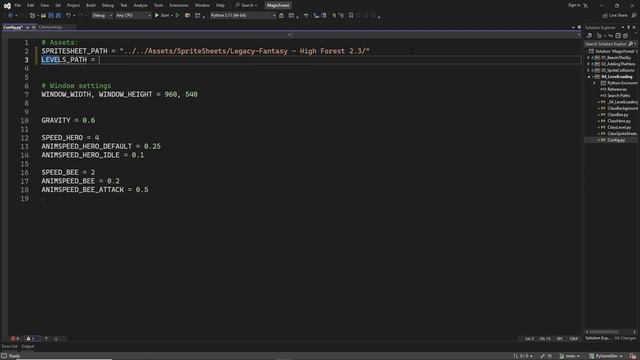Open the Analyze menu
This screenshot has height=360, width=640.
click(140, 5)
